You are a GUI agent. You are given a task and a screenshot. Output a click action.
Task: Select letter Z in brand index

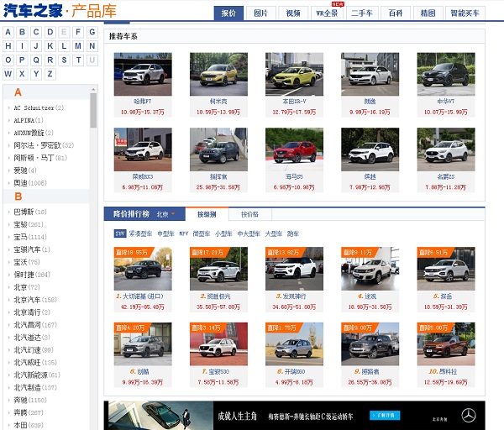50,74
